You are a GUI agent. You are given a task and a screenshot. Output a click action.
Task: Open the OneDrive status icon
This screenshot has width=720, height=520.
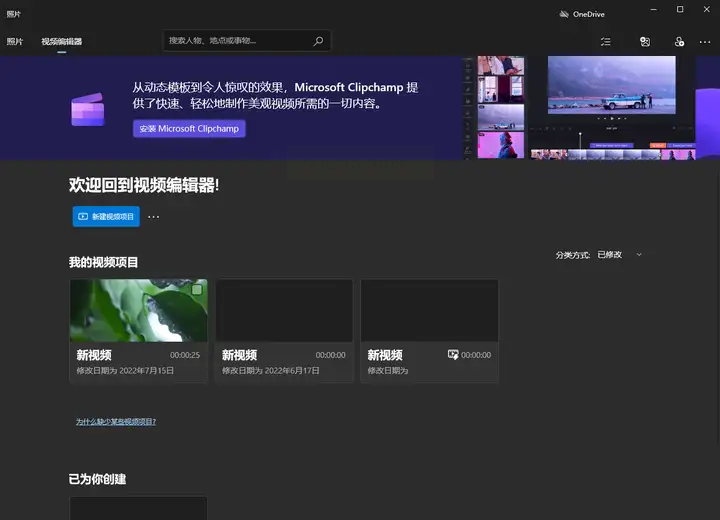click(564, 14)
